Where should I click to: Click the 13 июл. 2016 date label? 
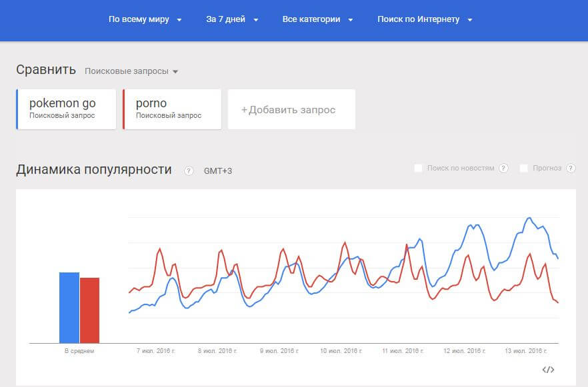(525, 350)
